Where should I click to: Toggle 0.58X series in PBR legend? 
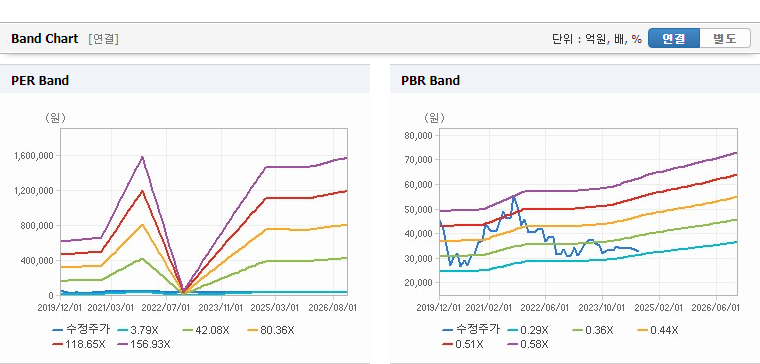528,344
